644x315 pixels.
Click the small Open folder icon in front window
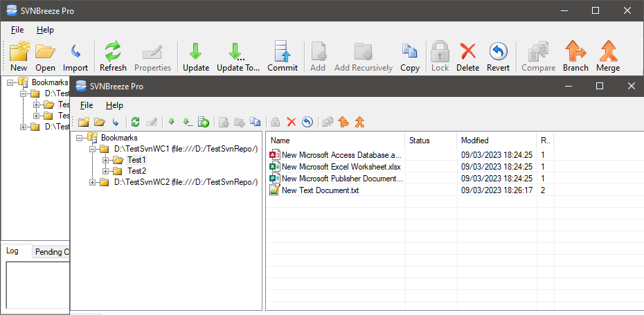tap(100, 122)
